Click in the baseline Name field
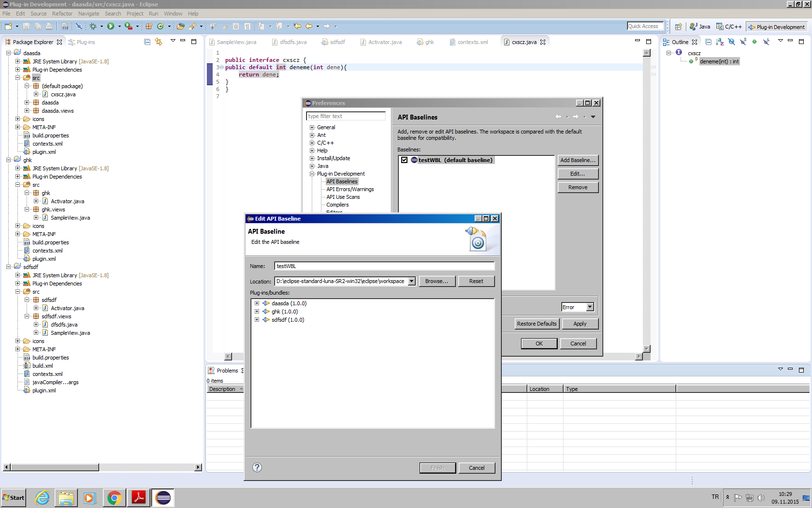Viewport: 812px width, 508px height. [384, 266]
